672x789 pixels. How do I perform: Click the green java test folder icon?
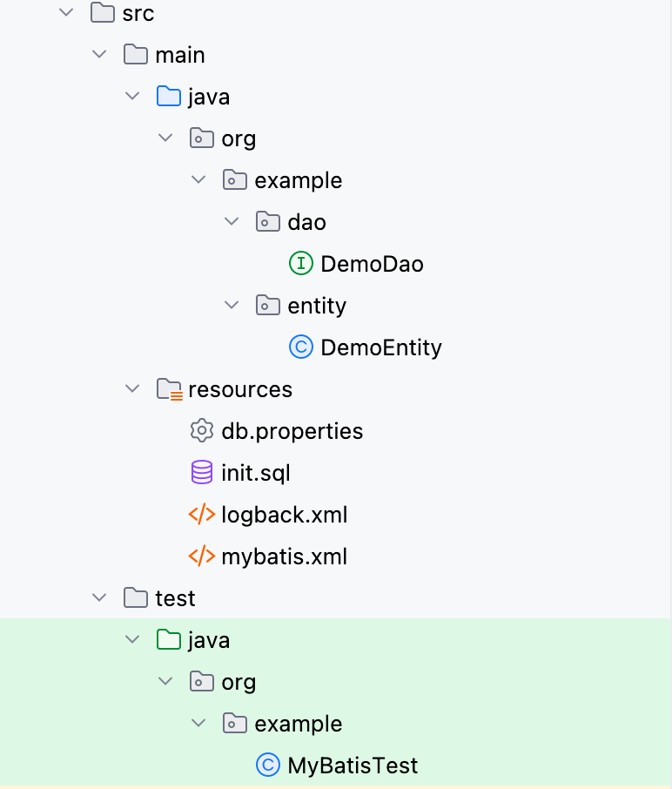point(169,639)
